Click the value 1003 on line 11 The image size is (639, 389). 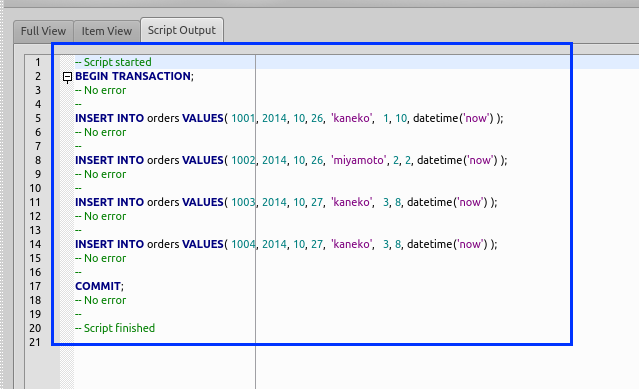pos(243,202)
